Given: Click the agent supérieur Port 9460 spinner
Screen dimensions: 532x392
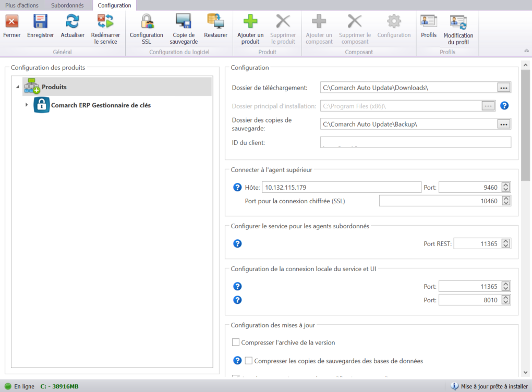Looking at the screenshot, I should 506,187.
